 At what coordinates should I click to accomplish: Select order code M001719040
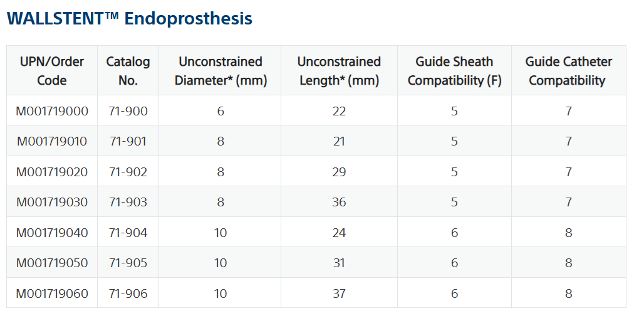click(x=52, y=233)
